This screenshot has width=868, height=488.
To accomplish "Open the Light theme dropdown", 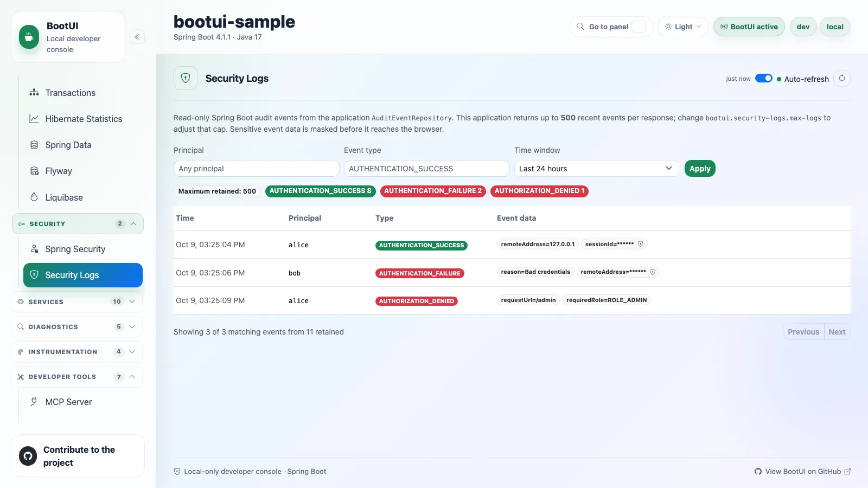I will coord(683,27).
